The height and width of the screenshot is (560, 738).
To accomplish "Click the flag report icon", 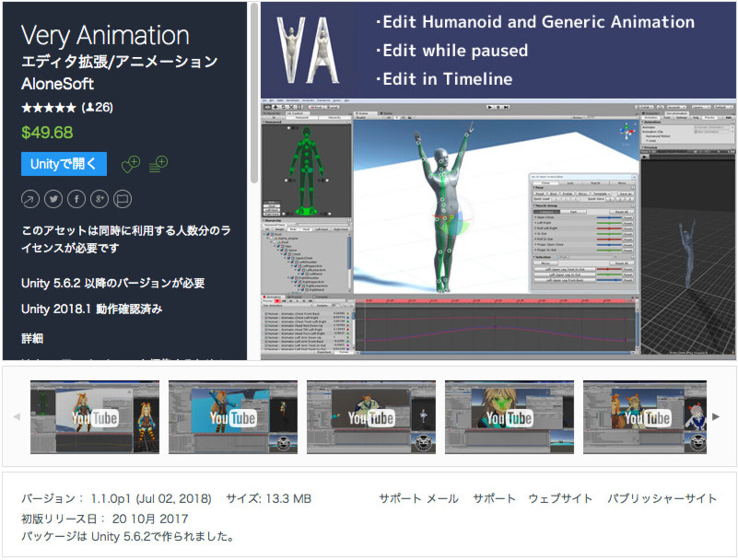I will tap(123, 199).
